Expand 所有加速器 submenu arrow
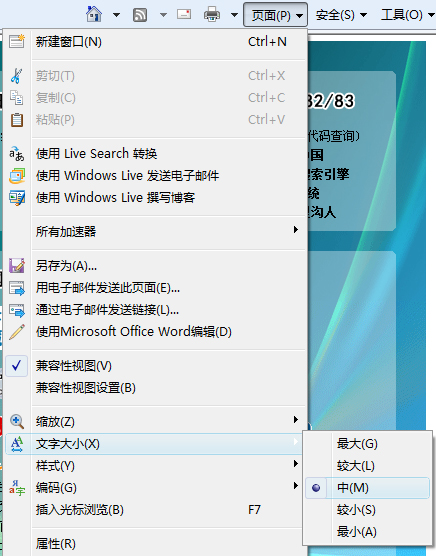 click(x=296, y=230)
